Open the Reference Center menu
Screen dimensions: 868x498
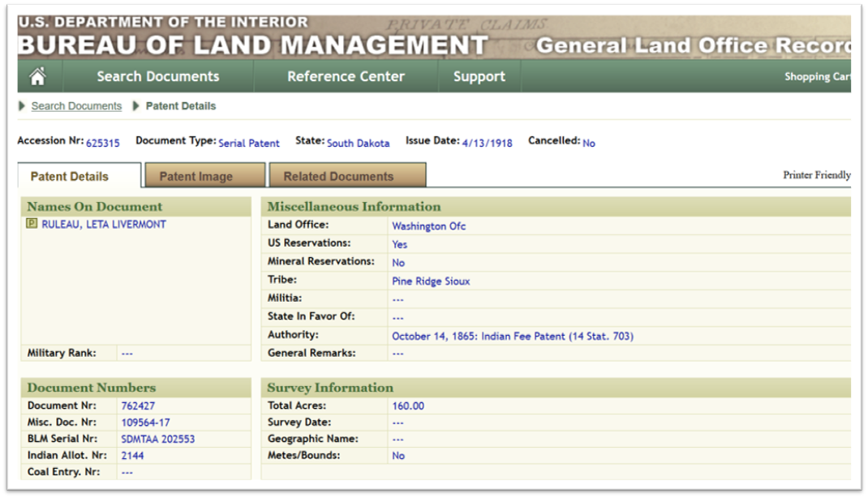346,76
